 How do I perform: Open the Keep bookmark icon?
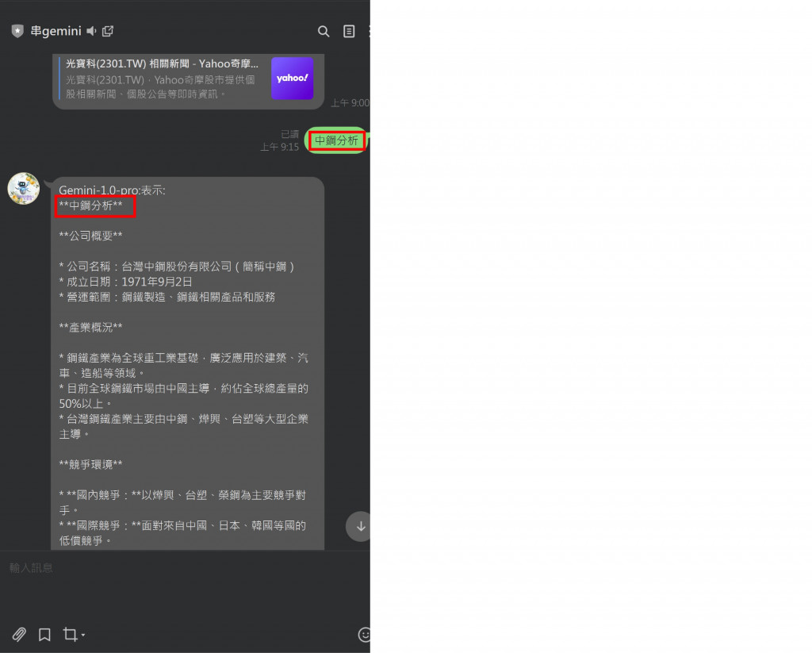[44, 634]
